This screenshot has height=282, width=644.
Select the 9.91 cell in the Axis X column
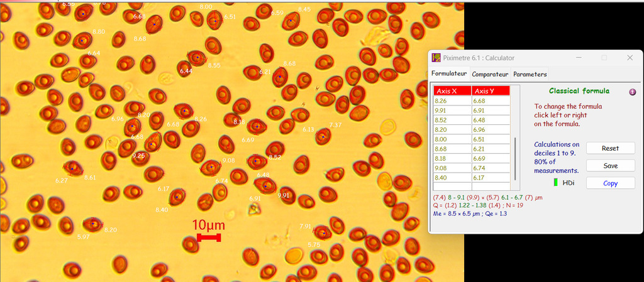click(x=453, y=111)
